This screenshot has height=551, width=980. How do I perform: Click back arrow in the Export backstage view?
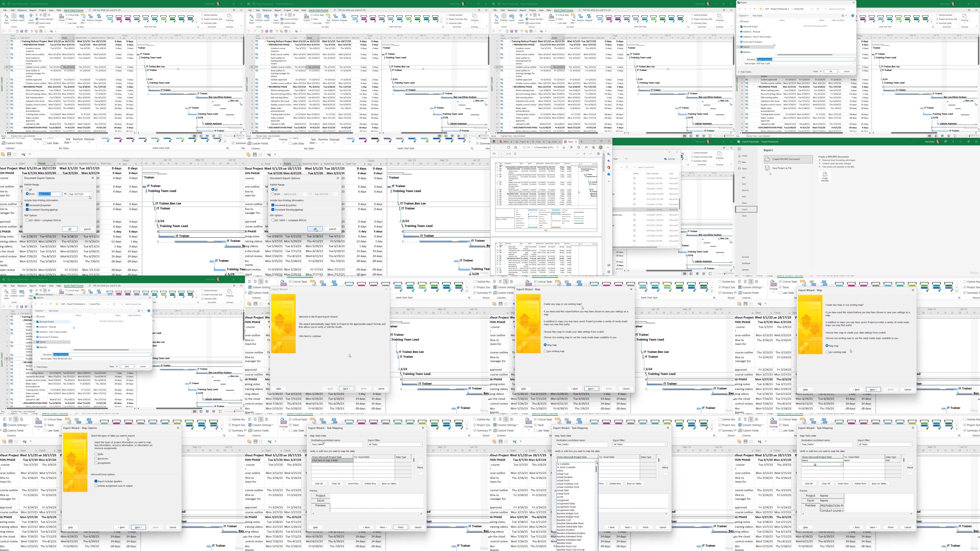coord(739,149)
